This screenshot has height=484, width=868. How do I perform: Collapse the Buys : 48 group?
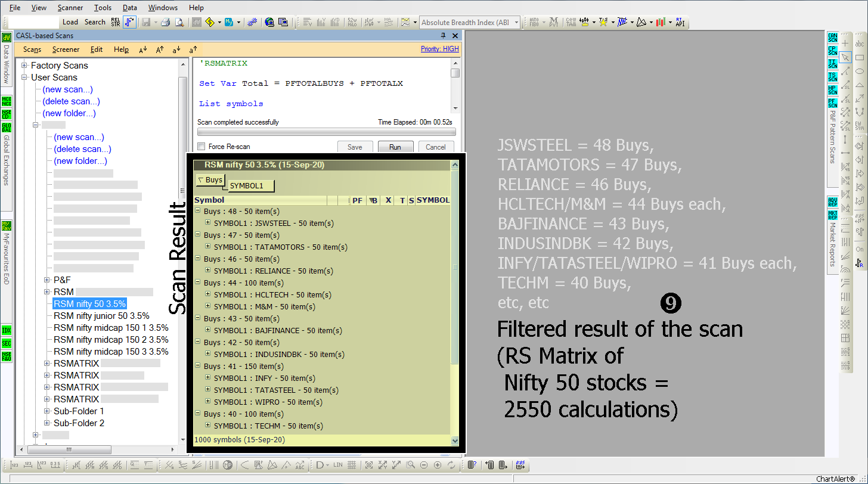(198, 211)
